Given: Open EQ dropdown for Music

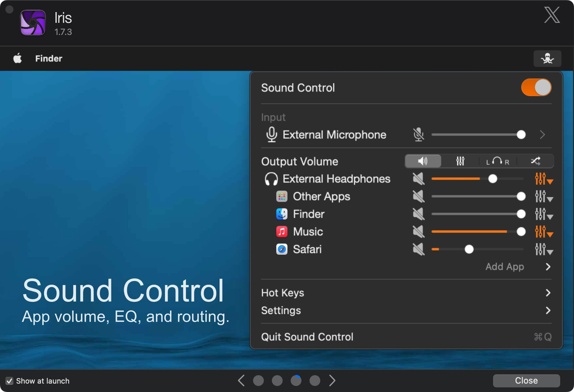Looking at the screenshot, I should (543, 232).
